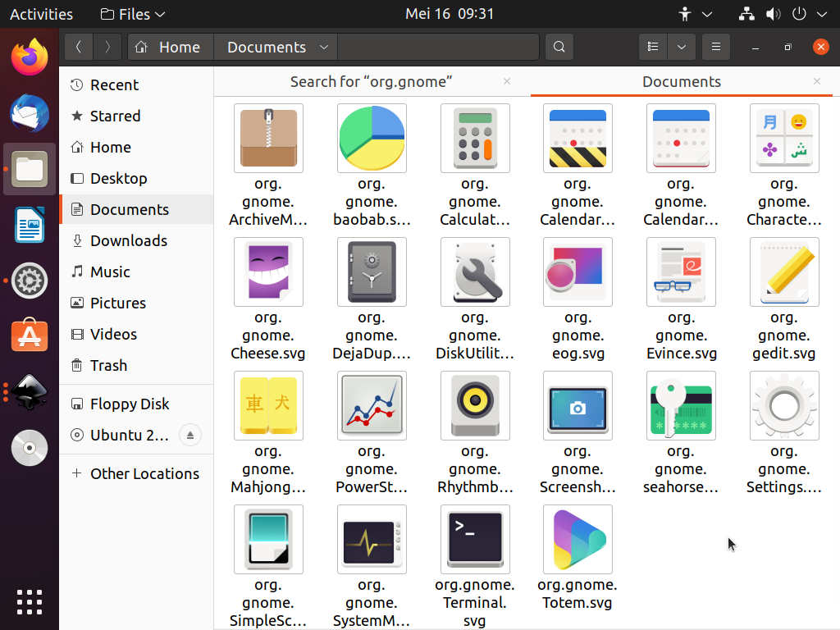The image size is (840, 630).
Task: Select the Mahjongg tiles icon file
Action: pyautogui.click(x=268, y=405)
